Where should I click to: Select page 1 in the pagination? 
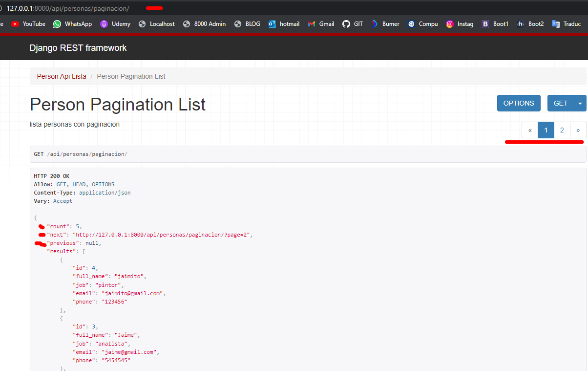pyautogui.click(x=546, y=130)
